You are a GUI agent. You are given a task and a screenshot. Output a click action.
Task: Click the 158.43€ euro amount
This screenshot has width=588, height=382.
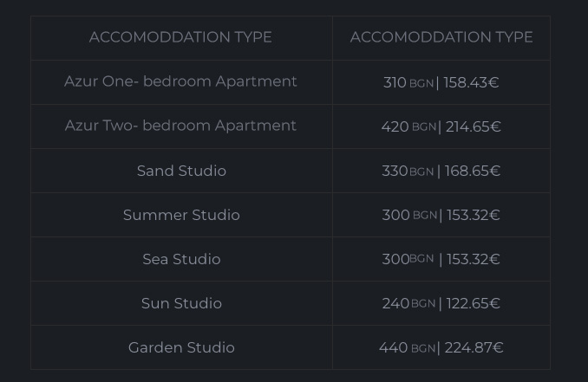point(472,82)
